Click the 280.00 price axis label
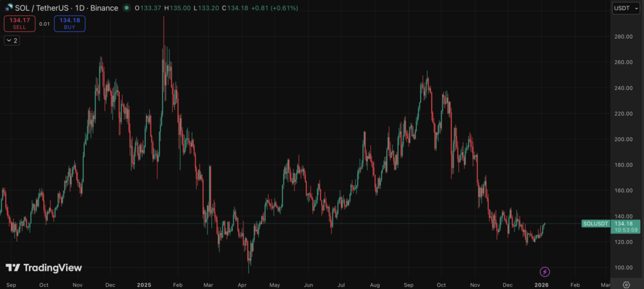This screenshot has height=289, width=644. [x=625, y=37]
